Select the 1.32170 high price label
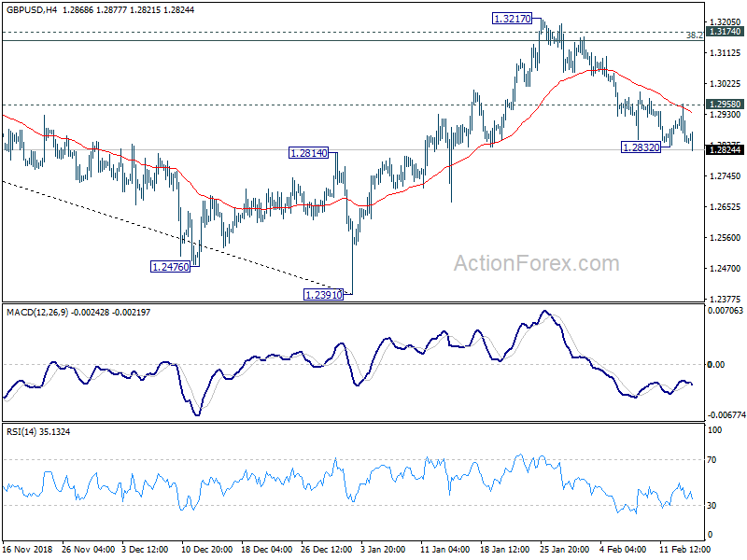 pos(512,19)
